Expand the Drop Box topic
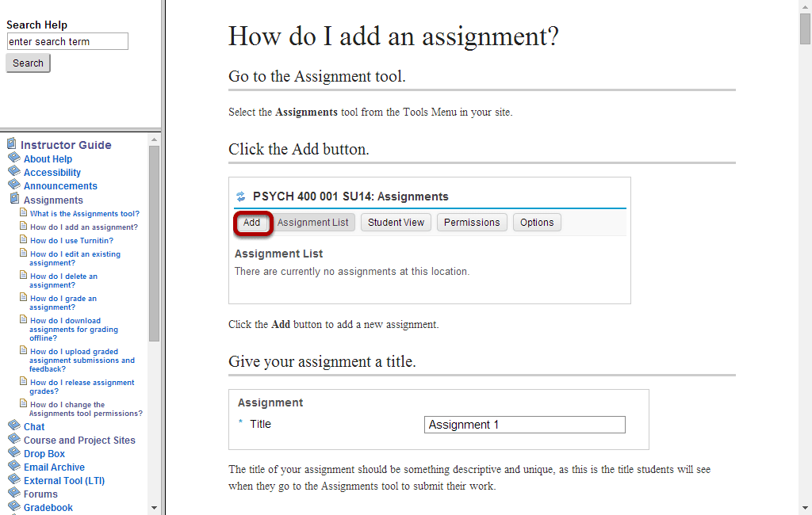812x515 pixels. [x=44, y=454]
